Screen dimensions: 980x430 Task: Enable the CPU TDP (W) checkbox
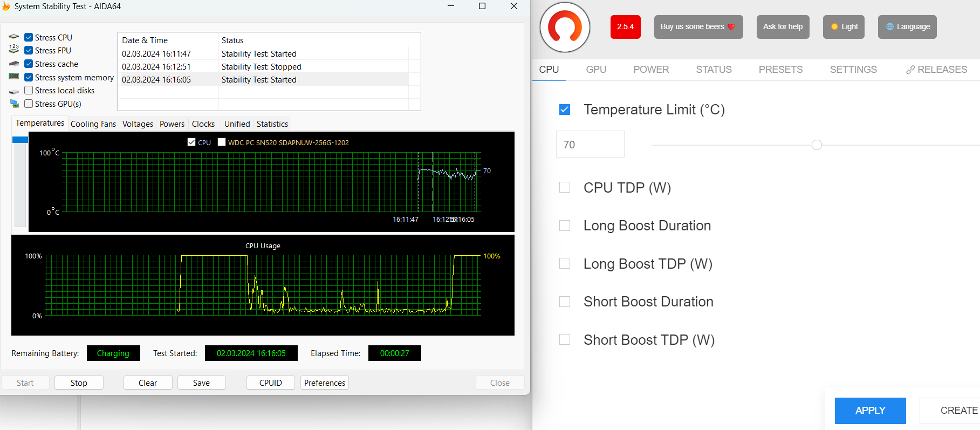565,187
